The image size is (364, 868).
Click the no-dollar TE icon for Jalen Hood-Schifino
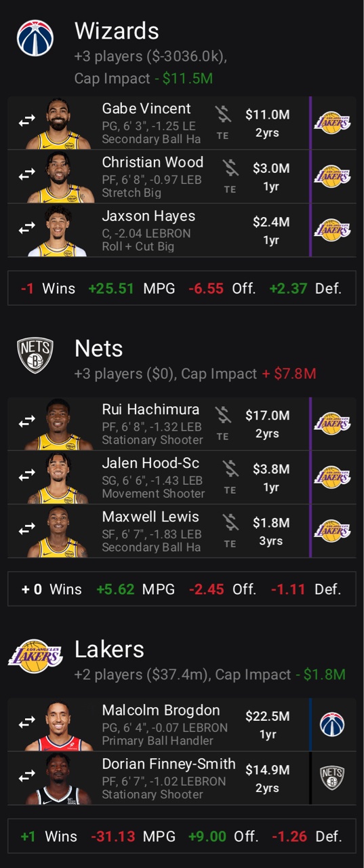(230, 477)
